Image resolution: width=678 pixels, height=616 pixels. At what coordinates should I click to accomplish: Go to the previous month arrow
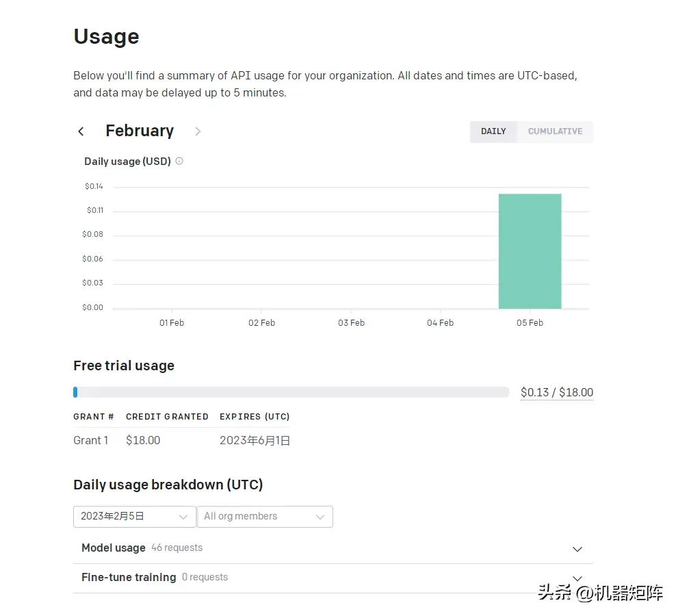point(81,131)
